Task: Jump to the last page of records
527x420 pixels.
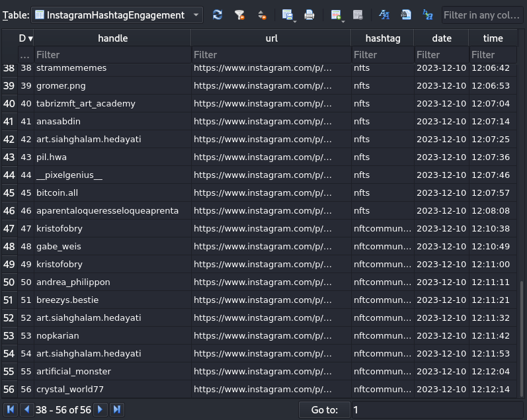Action: pyautogui.click(x=116, y=409)
